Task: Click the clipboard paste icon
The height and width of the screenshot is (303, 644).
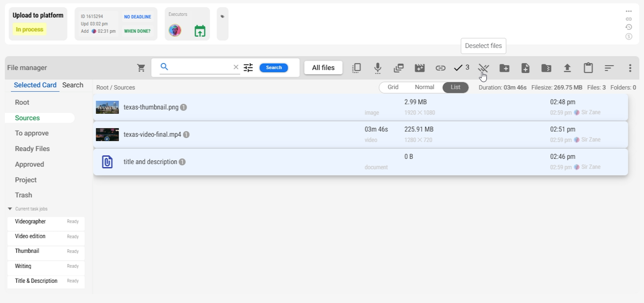Action: [x=588, y=68]
